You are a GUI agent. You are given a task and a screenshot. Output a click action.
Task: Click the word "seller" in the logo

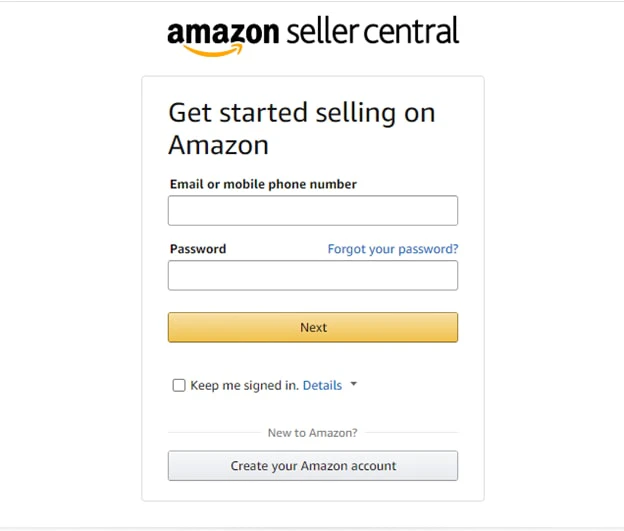click(322, 31)
